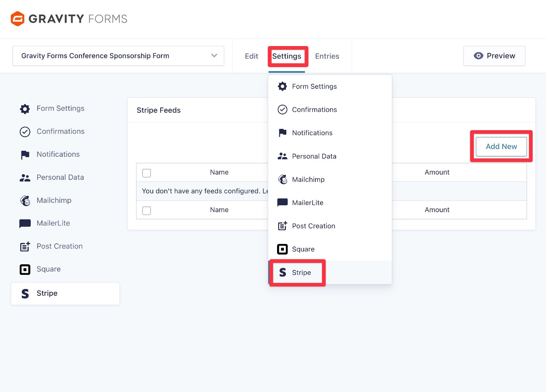Select MailerLite in the Settings dropdown
The width and height of the screenshot is (546, 392).
(308, 202)
